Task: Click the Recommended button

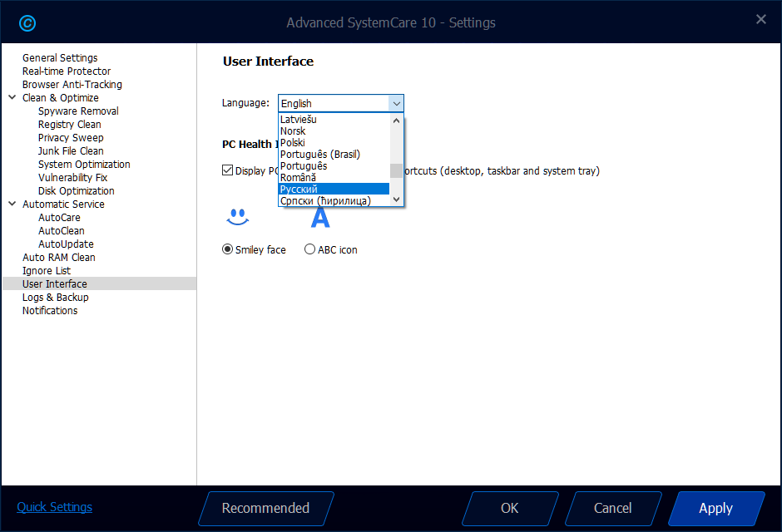Action: pos(265,509)
